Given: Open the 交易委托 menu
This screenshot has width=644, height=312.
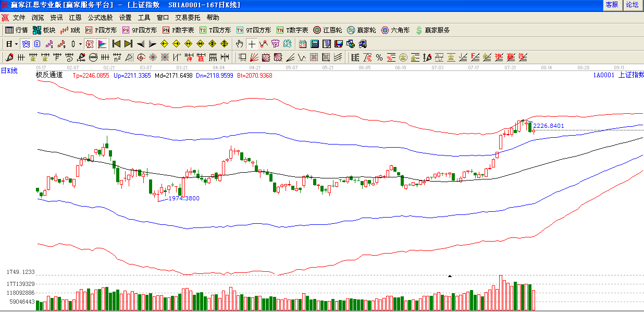Looking at the screenshot, I should pyautogui.click(x=188, y=17).
